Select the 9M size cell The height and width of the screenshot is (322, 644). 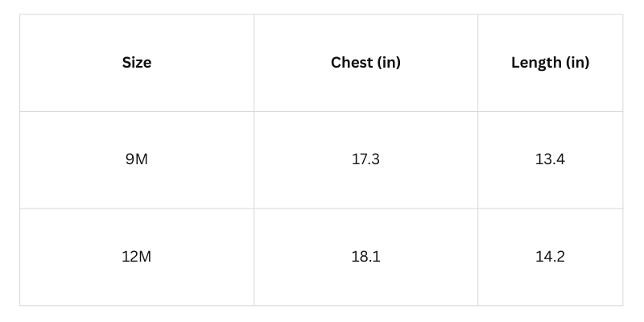[x=137, y=159]
